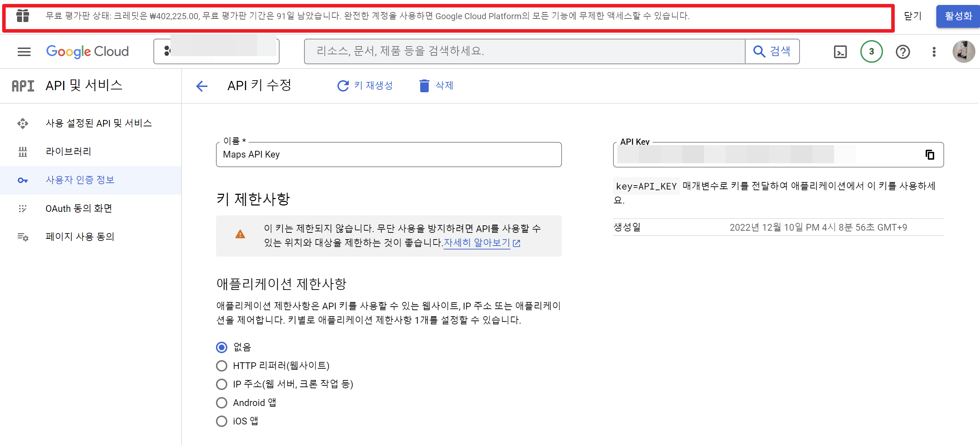Open 사용 설정된 API 및 서비스 menu item

coord(91,123)
